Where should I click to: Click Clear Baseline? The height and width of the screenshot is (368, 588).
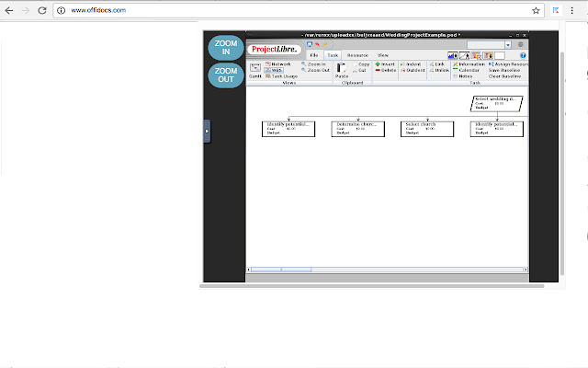(x=504, y=76)
